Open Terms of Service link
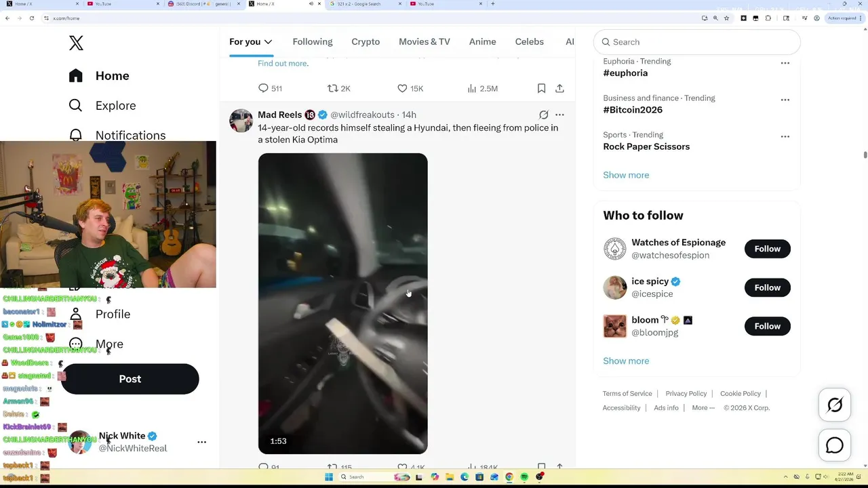The width and height of the screenshot is (868, 488). (x=627, y=394)
